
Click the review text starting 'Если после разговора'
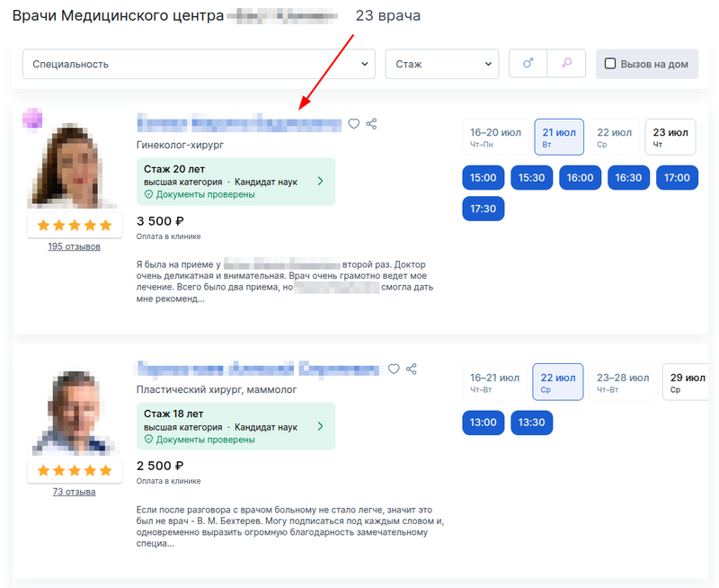tap(289, 527)
